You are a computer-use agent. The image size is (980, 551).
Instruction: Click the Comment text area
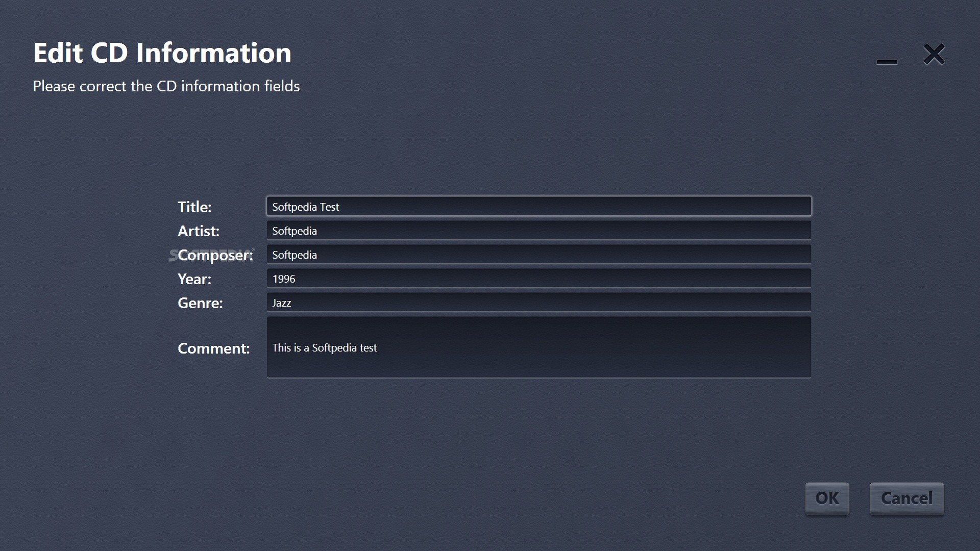click(x=539, y=347)
